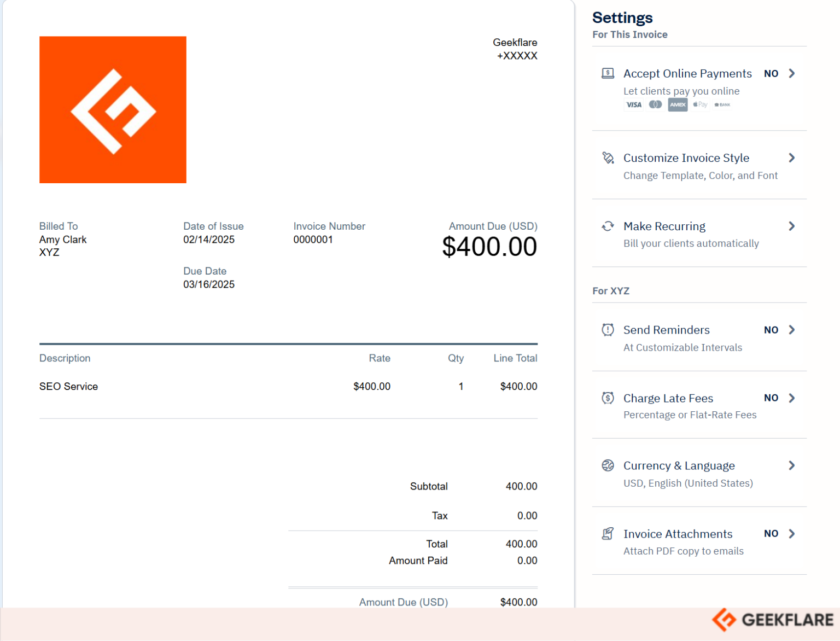Open the Accept Online Payments setting
The width and height of the screenshot is (840, 641).
tap(699, 89)
